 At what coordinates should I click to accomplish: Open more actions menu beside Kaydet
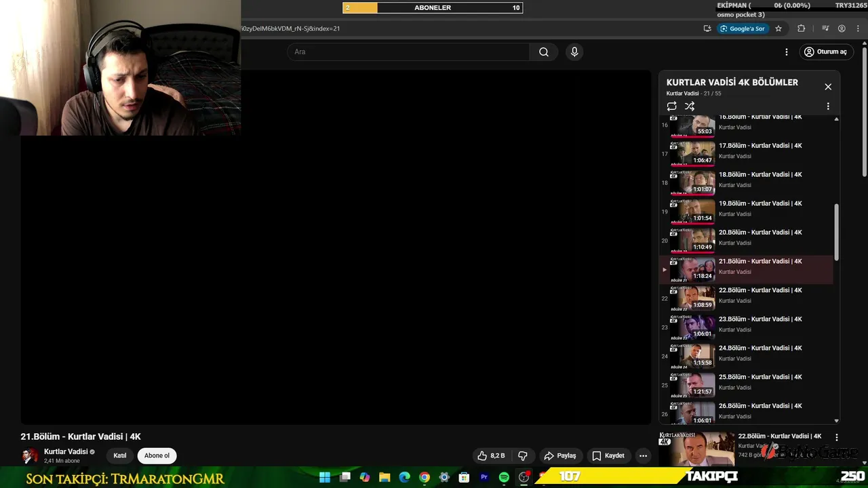point(643,456)
